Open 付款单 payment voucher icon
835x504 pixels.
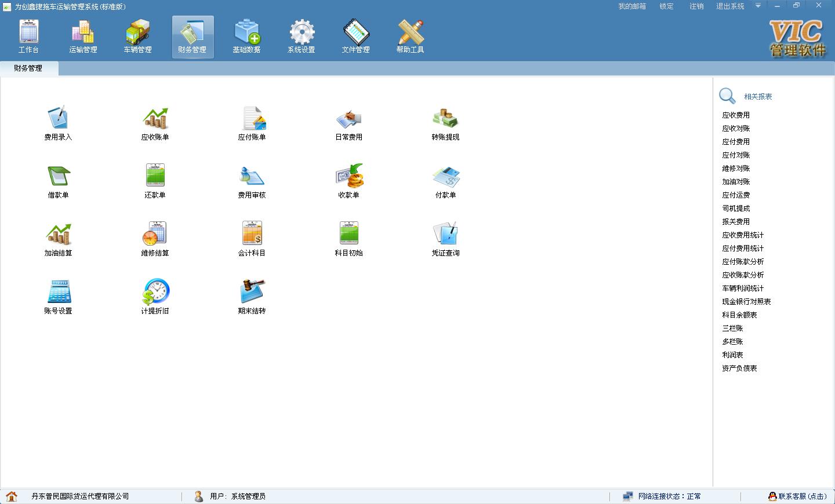coord(445,181)
